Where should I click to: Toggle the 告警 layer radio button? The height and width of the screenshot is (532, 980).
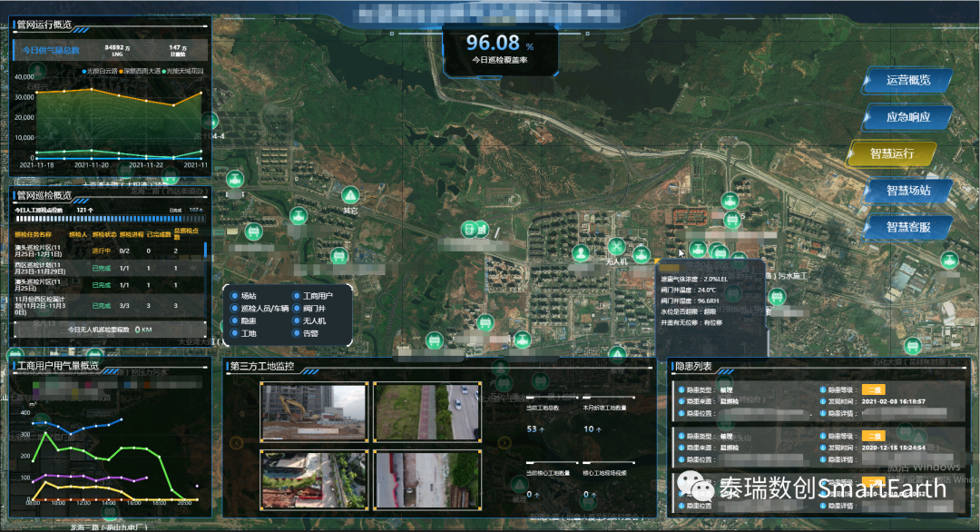point(296,333)
